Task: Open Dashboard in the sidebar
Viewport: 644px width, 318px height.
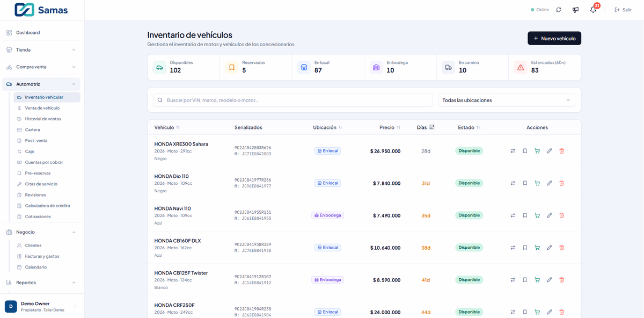Action: coord(42,33)
